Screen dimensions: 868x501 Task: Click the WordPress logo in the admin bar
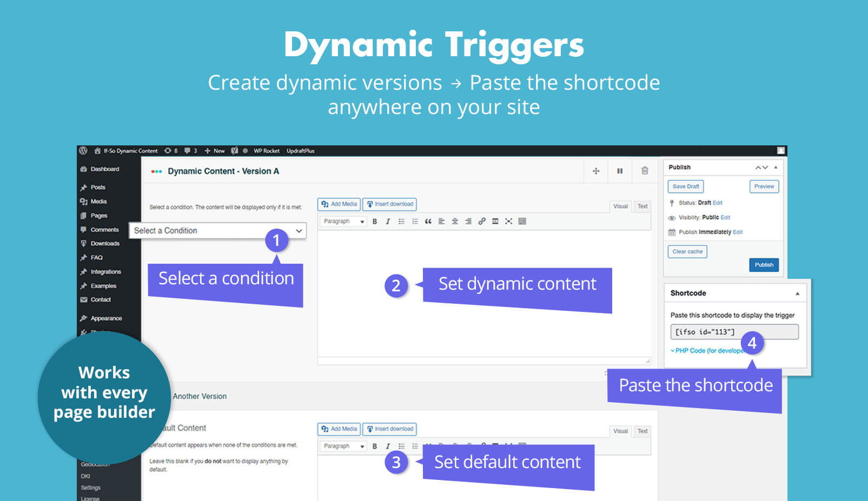point(83,151)
